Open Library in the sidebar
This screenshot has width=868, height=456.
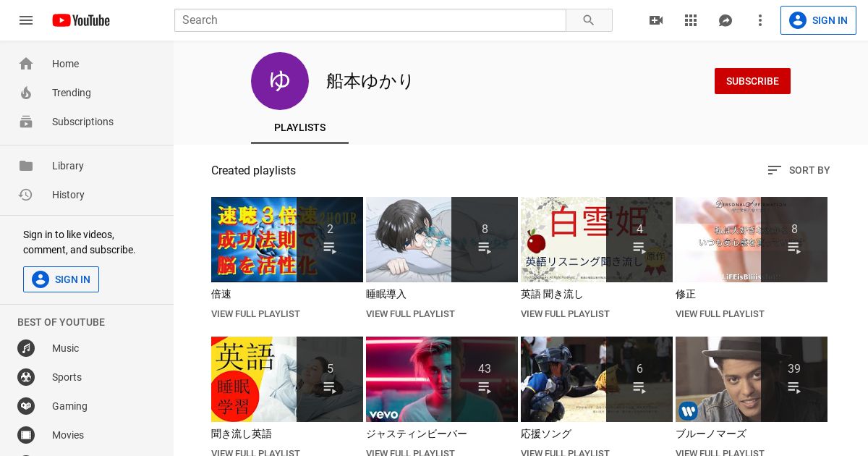(x=87, y=166)
